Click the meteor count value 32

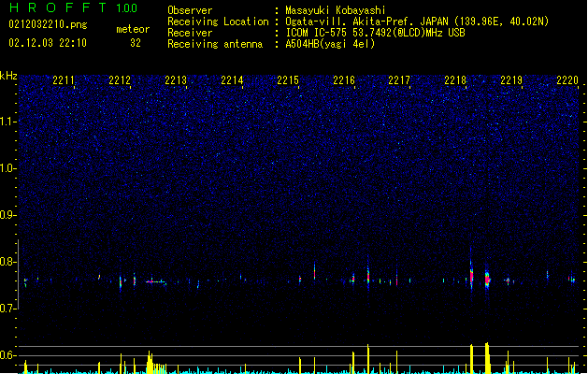pyautogui.click(x=136, y=43)
